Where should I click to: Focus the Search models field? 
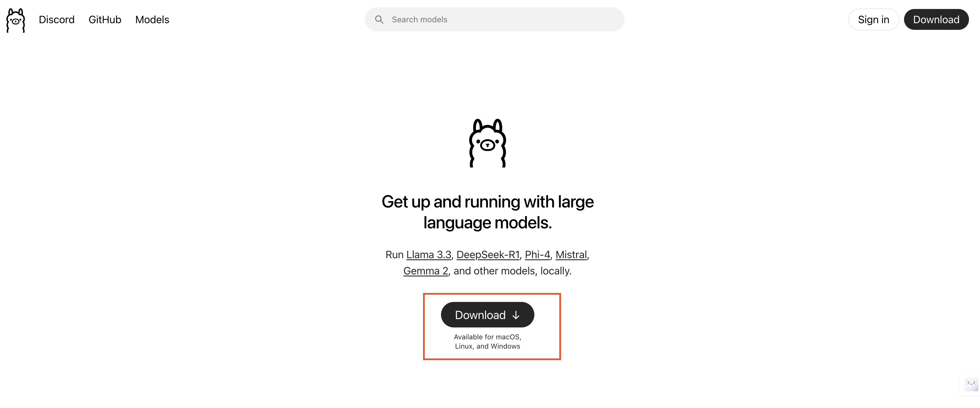pos(494,19)
